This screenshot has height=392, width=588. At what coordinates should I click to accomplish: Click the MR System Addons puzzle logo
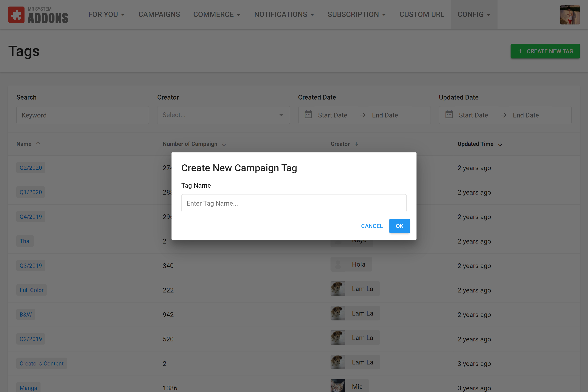pyautogui.click(x=16, y=15)
